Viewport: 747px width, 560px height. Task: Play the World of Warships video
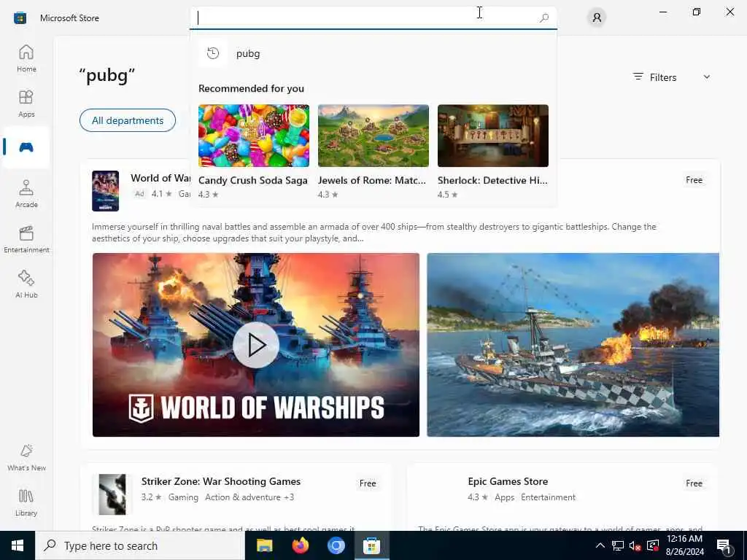pos(256,345)
